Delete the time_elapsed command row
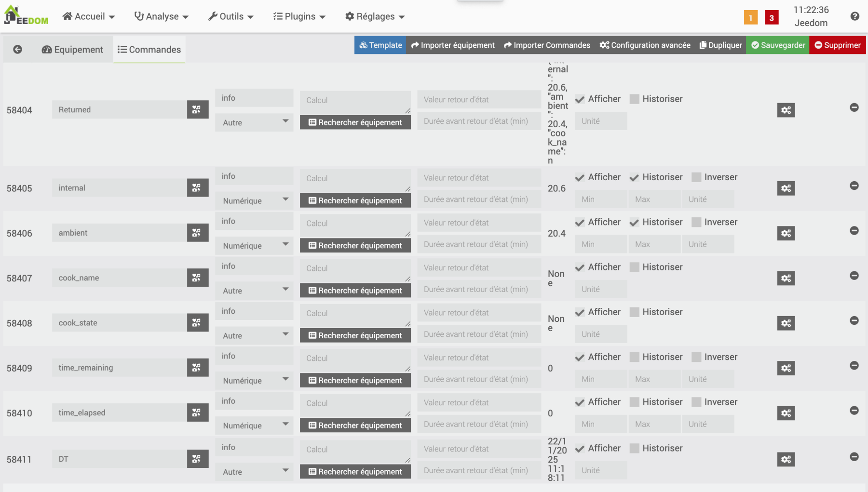Image resolution: width=868 pixels, height=492 pixels. (x=854, y=411)
